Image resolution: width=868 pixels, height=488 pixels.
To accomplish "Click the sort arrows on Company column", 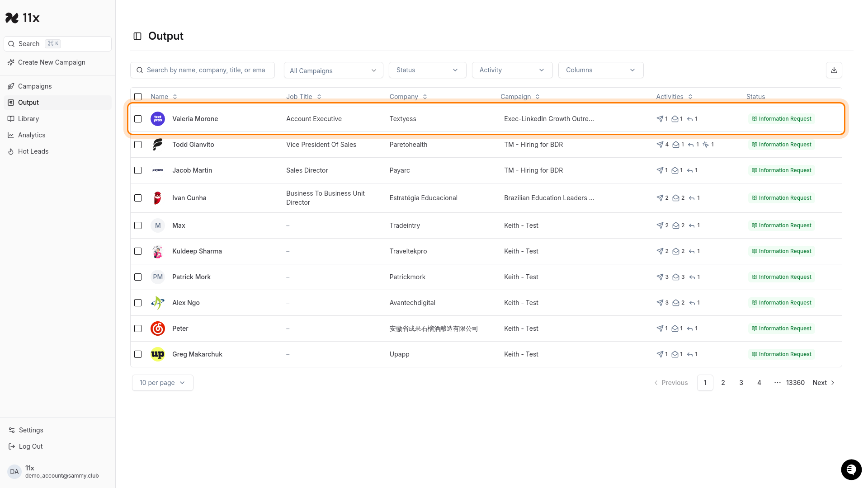I will [425, 97].
